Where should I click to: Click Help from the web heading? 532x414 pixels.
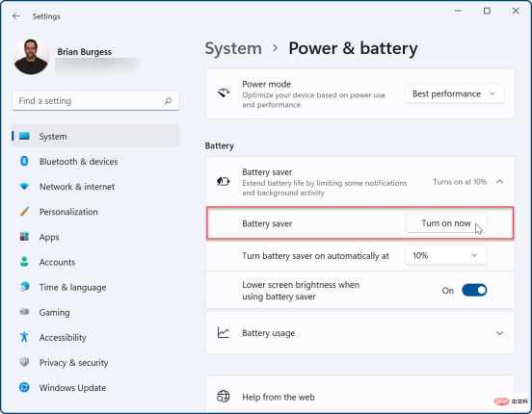[x=279, y=397]
